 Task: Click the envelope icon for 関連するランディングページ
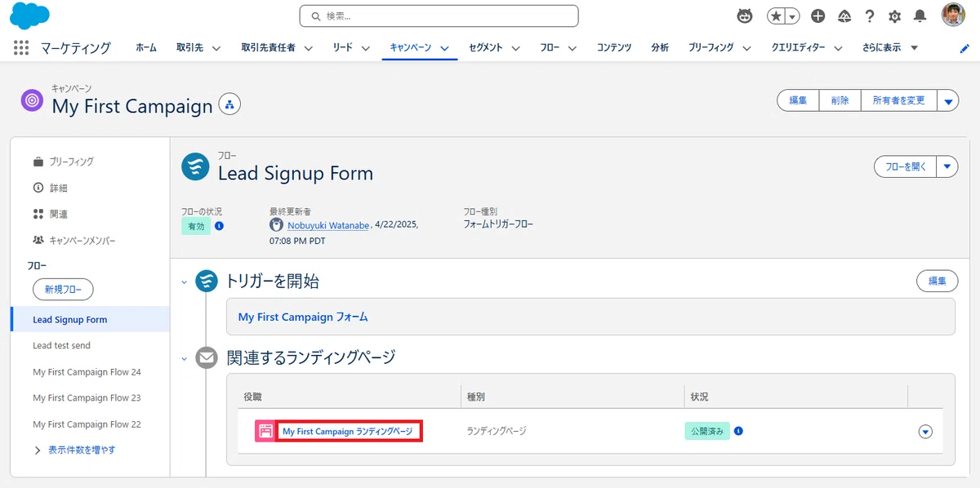(x=207, y=357)
